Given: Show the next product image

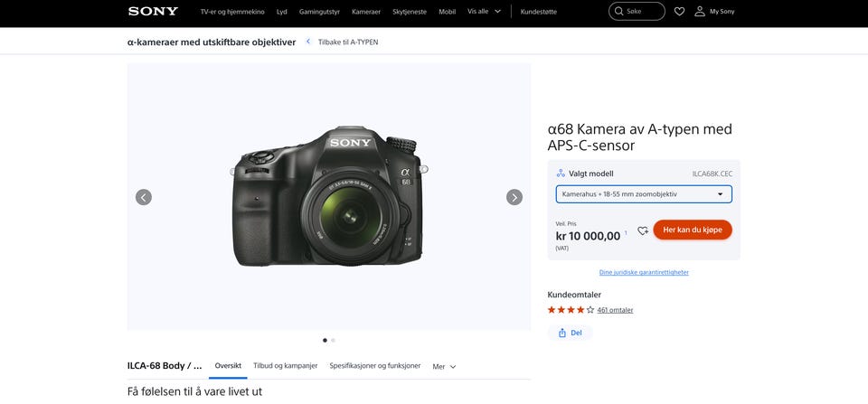Looking at the screenshot, I should point(514,197).
